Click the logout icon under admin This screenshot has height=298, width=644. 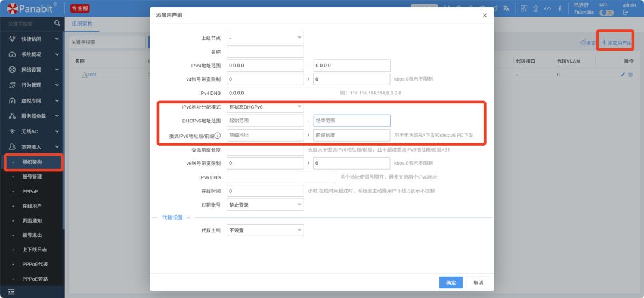point(626,13)
